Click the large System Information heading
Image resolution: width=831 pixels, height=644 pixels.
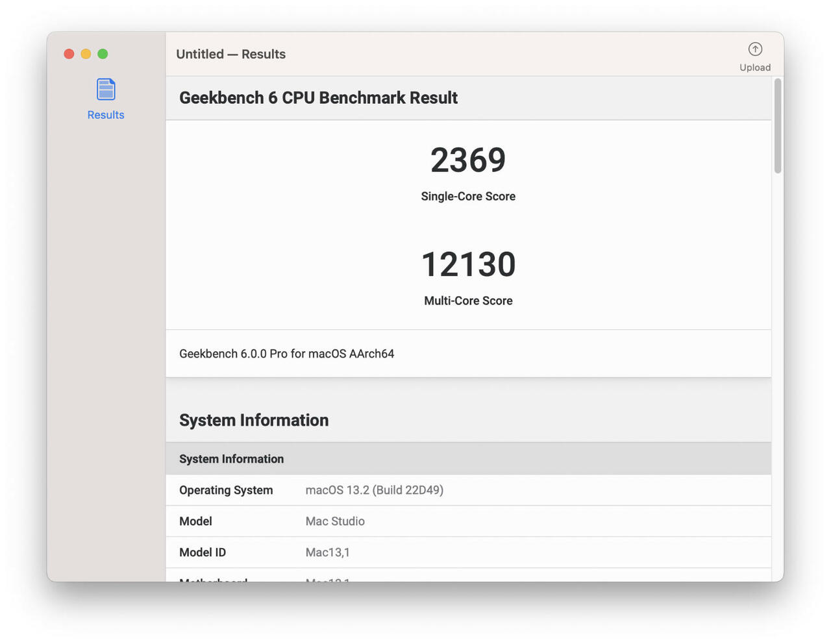point(254,420)
